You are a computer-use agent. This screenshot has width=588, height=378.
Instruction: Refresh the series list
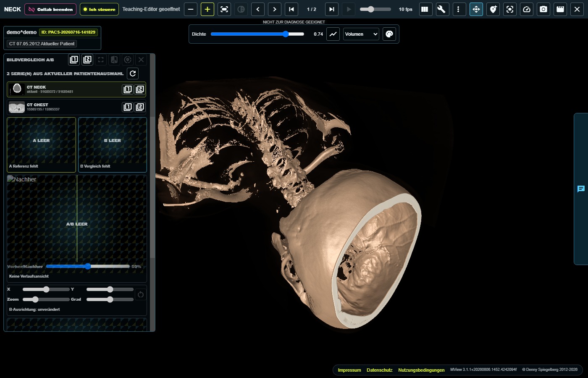133,73
